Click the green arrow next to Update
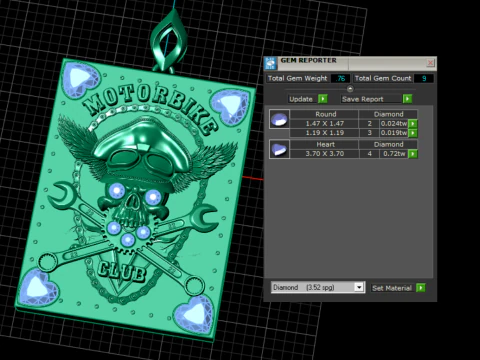The image size is (480, 360). [323, 99]
